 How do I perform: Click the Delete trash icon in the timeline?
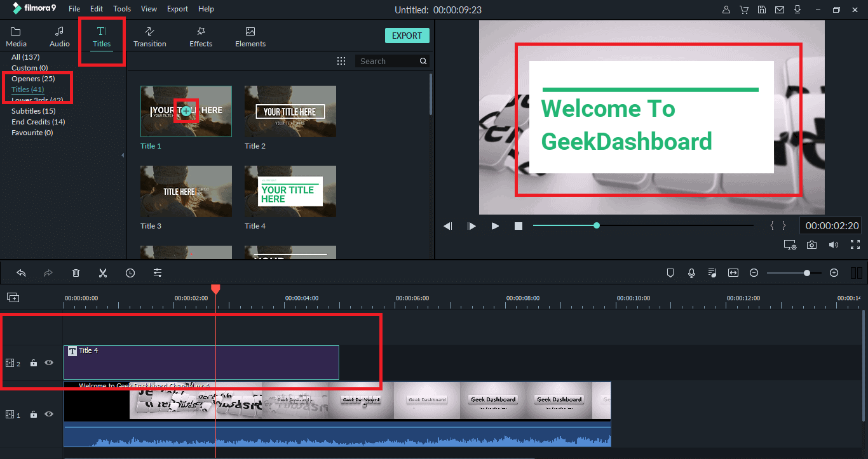(76, 272)
